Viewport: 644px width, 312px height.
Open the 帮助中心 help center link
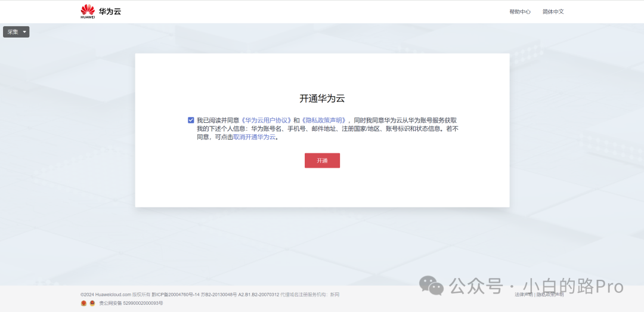click(520, 12)
